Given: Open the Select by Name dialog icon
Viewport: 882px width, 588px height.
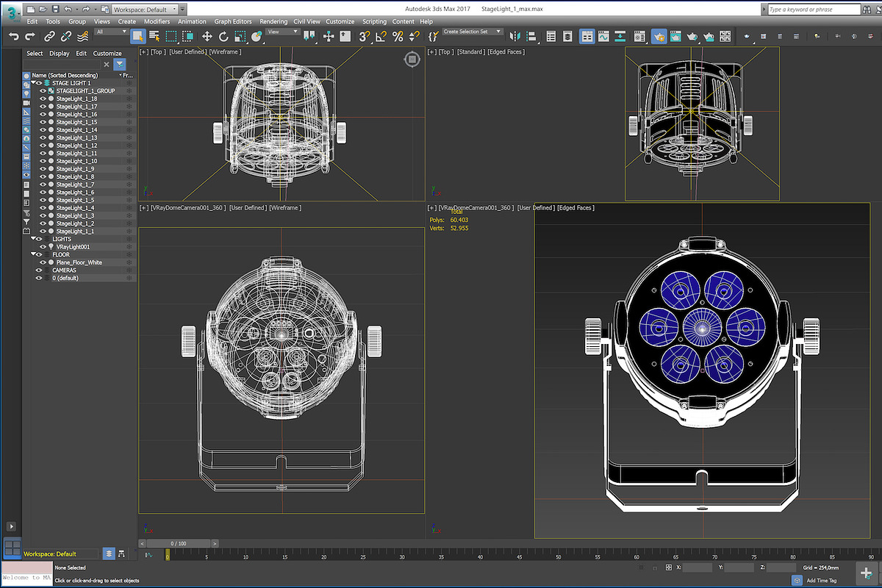Looking at the screenshot, I should click(155, 36).
